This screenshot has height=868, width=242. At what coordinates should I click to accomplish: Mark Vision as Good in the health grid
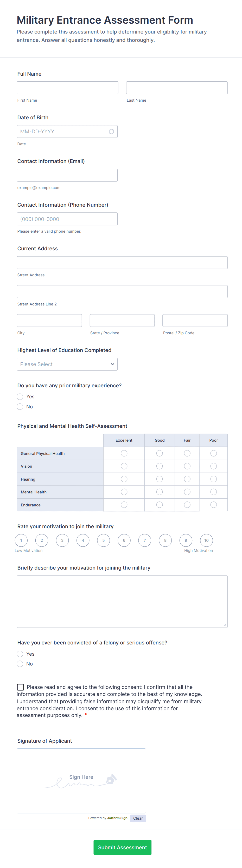159,466
